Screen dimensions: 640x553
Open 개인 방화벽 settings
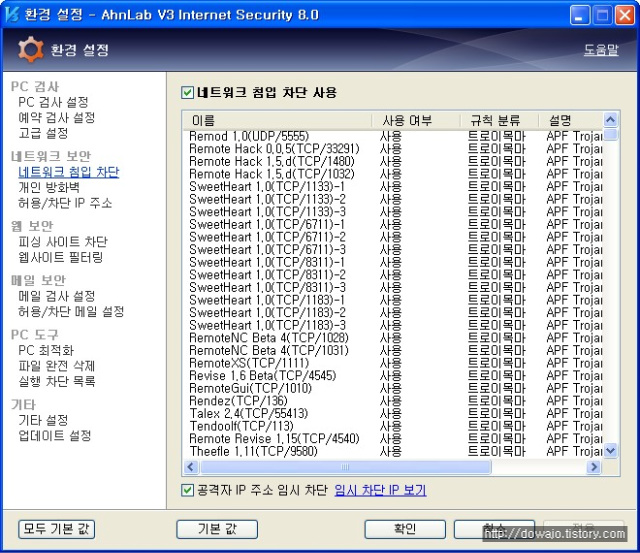pyautogui.click(x=49, y=188)
